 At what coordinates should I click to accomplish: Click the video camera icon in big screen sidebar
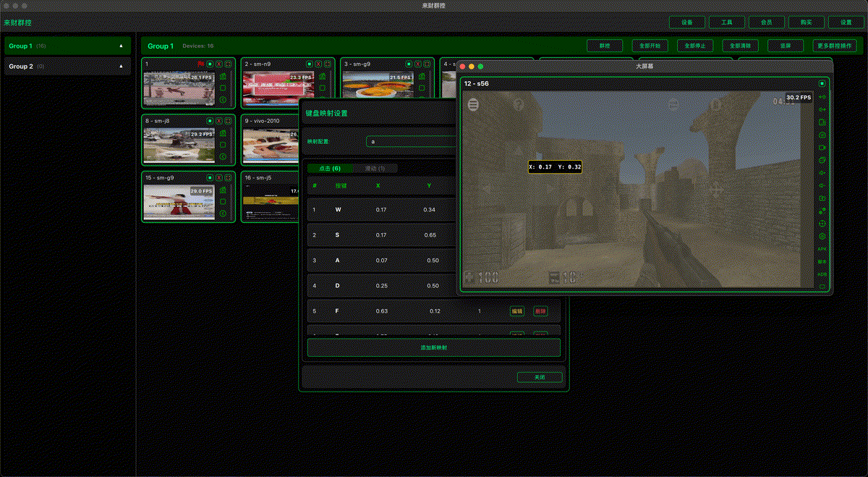[x=822, y=148]
